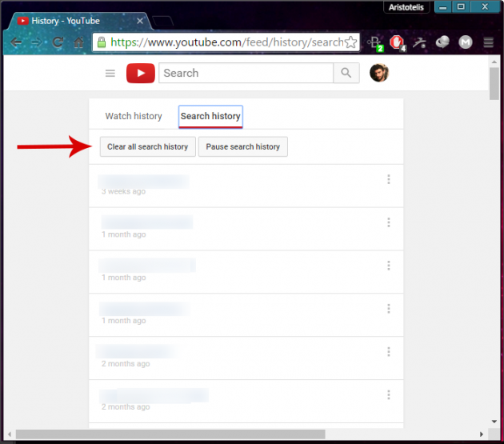Open options for the first 2 months ago entry

coord(389,351)
